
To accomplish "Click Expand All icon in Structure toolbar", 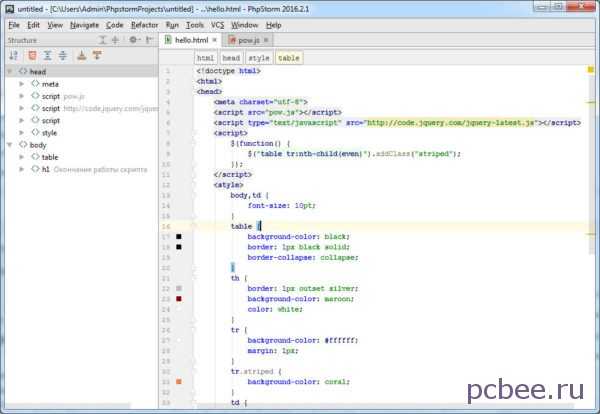I will point(47,55).
